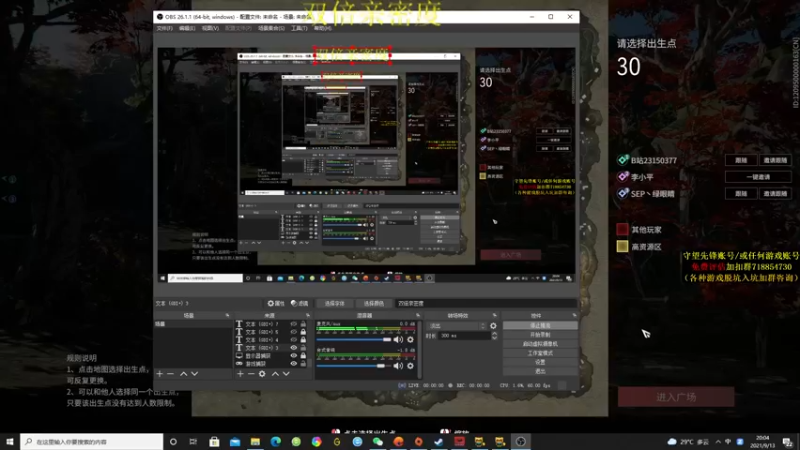Screen dimensions: 800x450
Task: Click the 设置 settings button
Action: coord(540,362)
